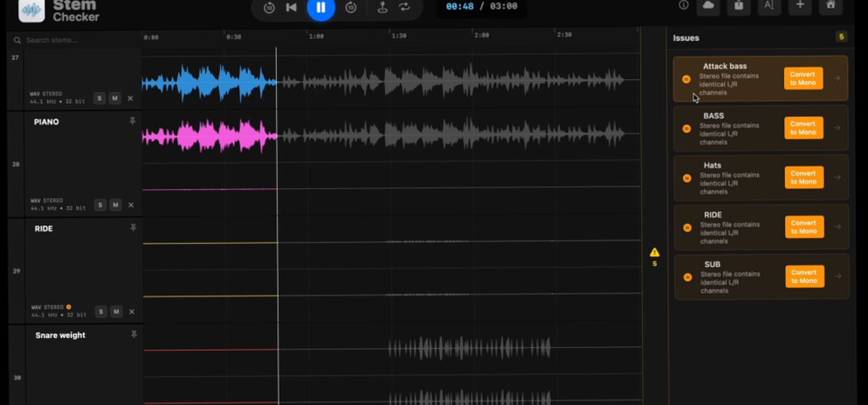Expand the BASS issue details arrow
The height and width of the screenshot is (405, 868).
(x=837, y=128)
